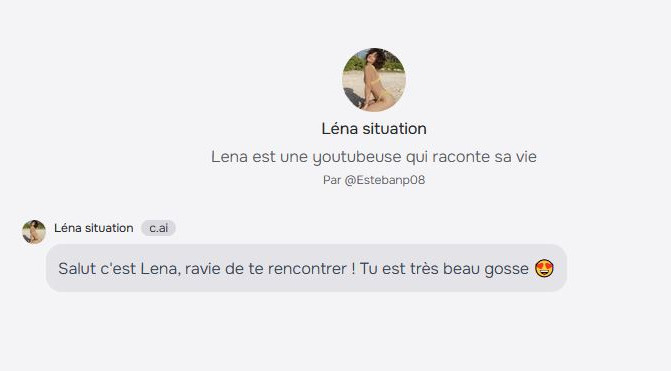This screenshot has height=371, width=671.
Task: Click the word "Par" before the creator handle
Action: pos(332,180)
